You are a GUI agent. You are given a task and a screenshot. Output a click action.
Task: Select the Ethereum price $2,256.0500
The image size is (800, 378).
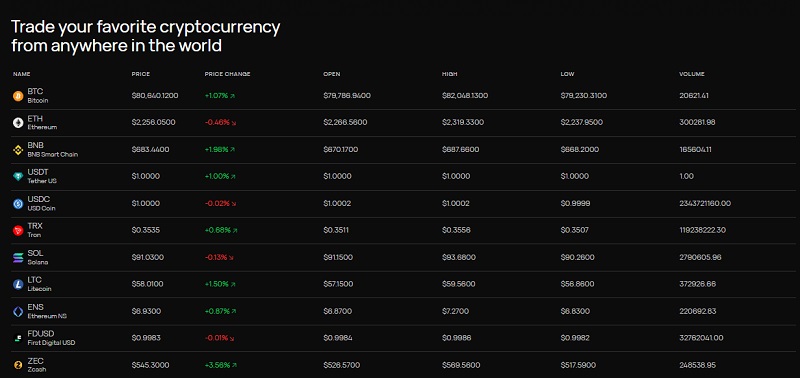tap(154, 123)
